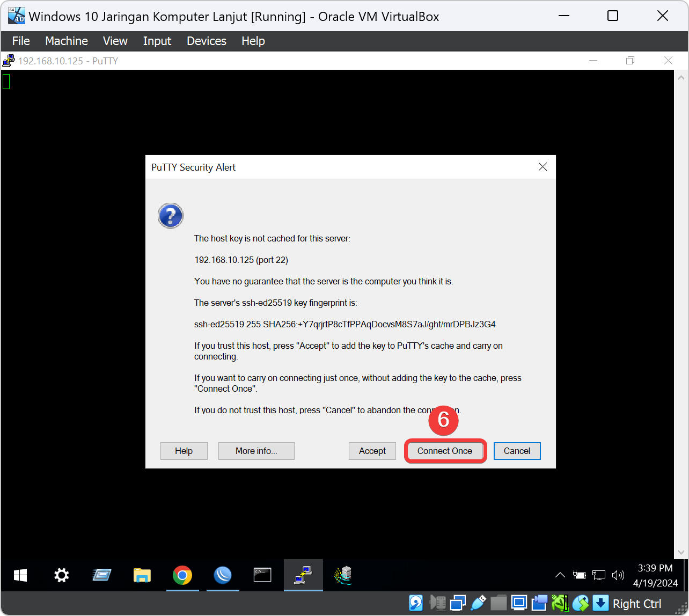Maximize the VirtualBox window
The width and height of the screenshot is (689, 616).
[x=613, y=16]
